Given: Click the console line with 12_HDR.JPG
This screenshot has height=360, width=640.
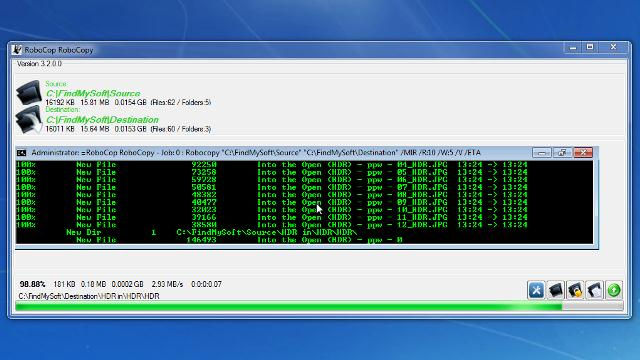Looking at the screenshot, I should pyautogui.click(x=271, y=225).
